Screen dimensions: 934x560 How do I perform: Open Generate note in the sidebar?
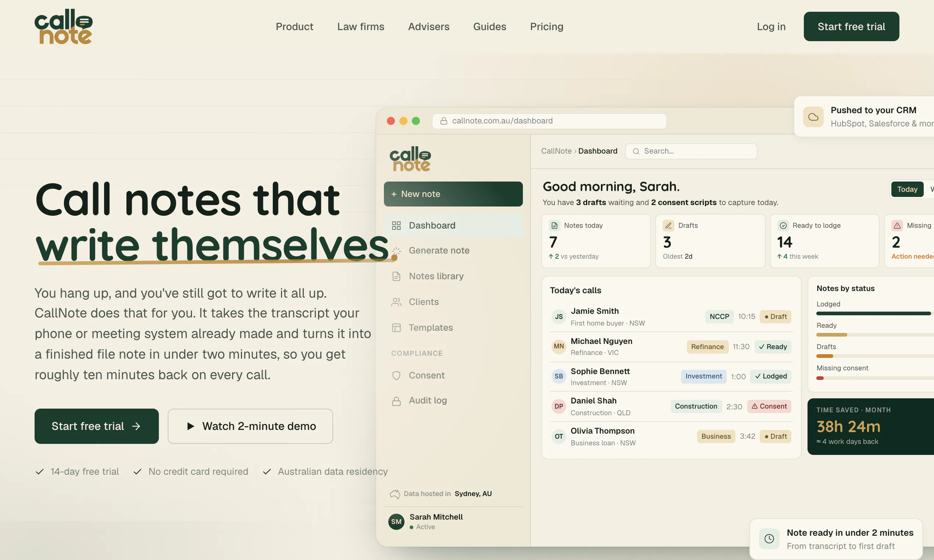[453, 251]
